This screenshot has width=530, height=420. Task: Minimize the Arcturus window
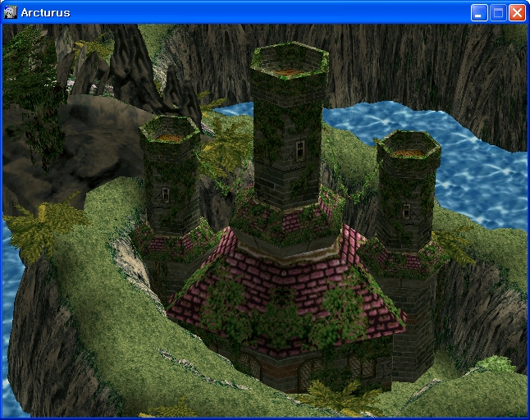tap(480, 12)
